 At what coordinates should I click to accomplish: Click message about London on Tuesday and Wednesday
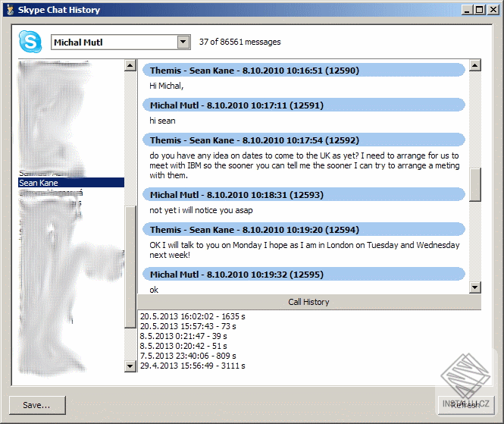(305, 250)
